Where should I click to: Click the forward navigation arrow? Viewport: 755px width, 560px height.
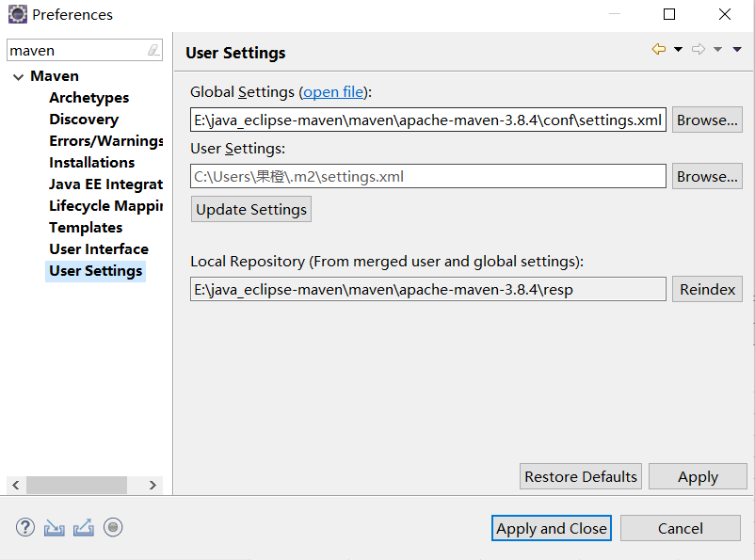tap(698, 50)
